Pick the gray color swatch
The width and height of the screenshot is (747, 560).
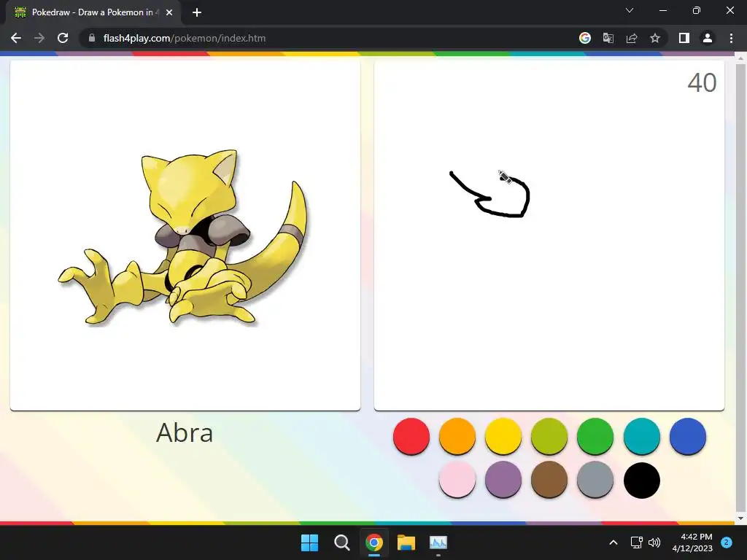[x=595, y=480]
